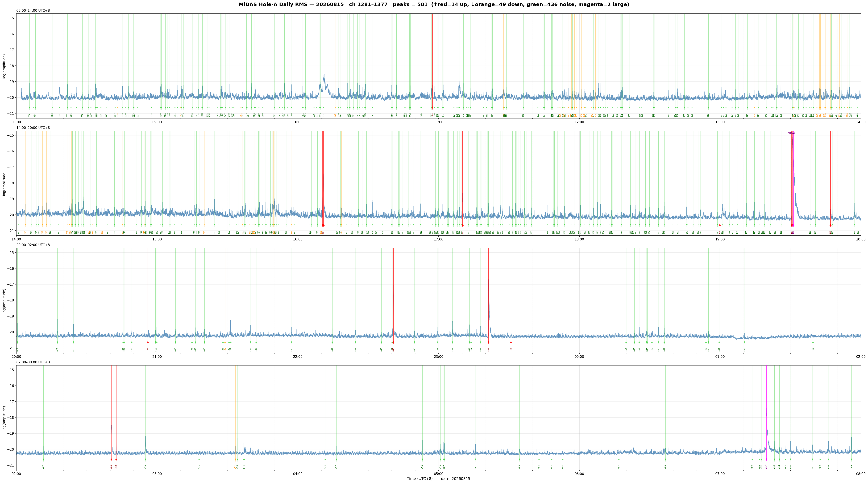Select peak number label "477"

click(336, 467)
